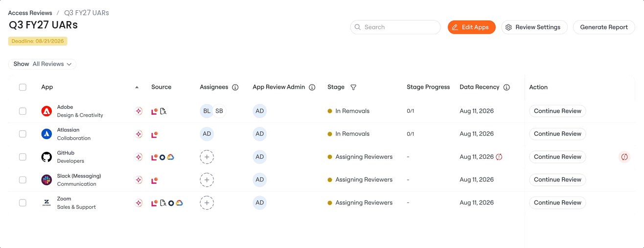The image size is (644, 248).
Task: Go to Access Reviews breadcrumb
Action: 30,13
